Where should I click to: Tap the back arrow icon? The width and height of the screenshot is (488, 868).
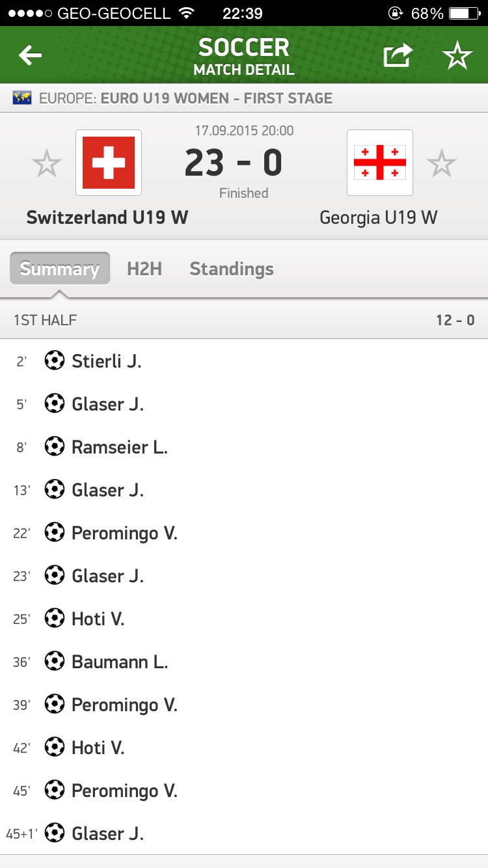click(x=30, y=56)
